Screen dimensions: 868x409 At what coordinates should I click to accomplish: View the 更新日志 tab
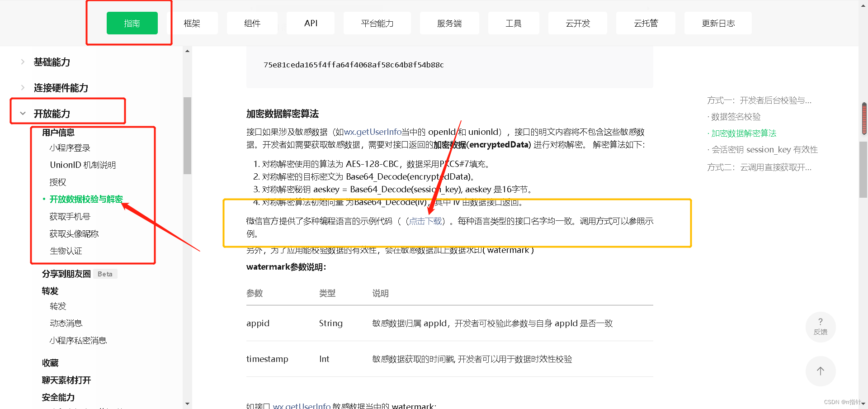(718, 23)
